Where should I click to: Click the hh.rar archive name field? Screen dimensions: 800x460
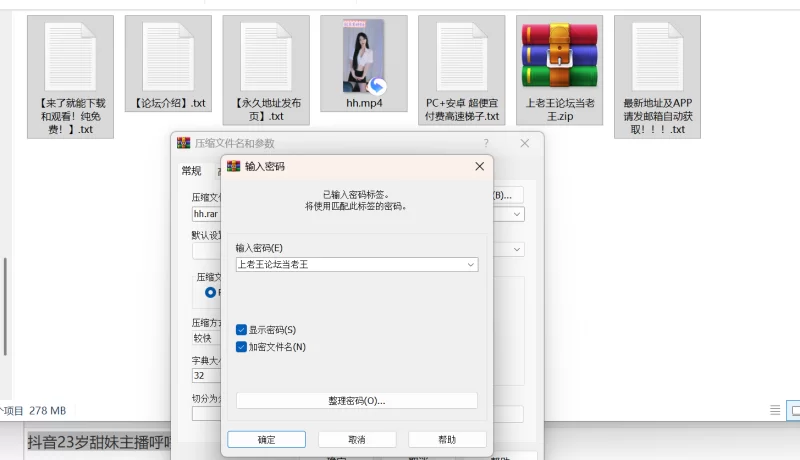(206, 214)
